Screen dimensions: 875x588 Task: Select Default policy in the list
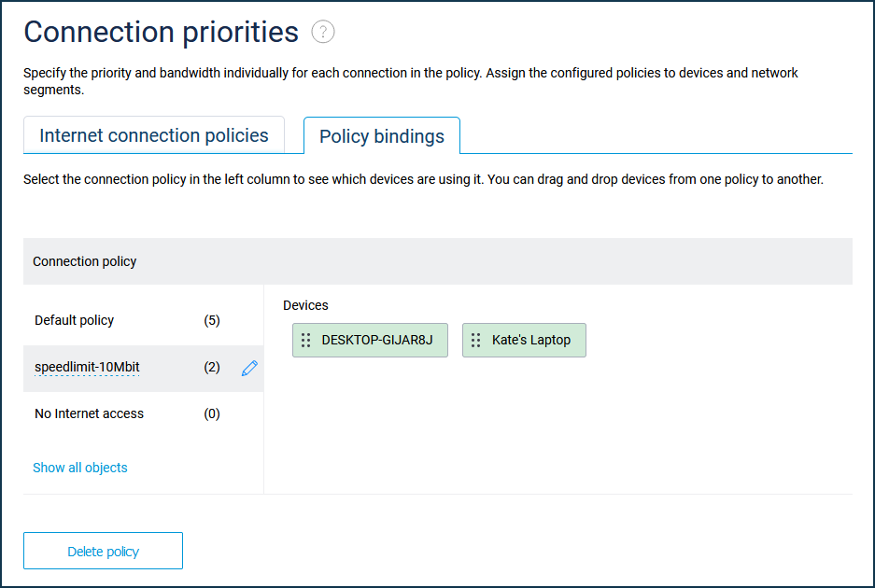pos(75,320)
